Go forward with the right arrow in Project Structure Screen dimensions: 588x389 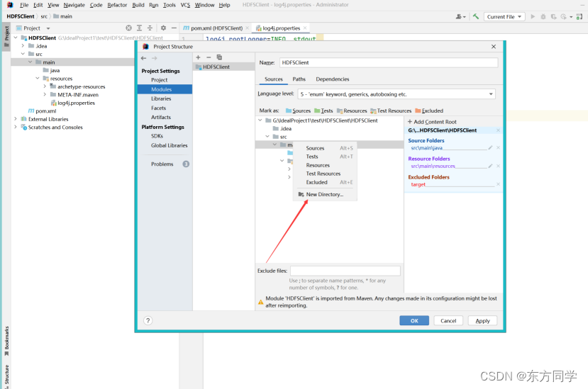155,58
